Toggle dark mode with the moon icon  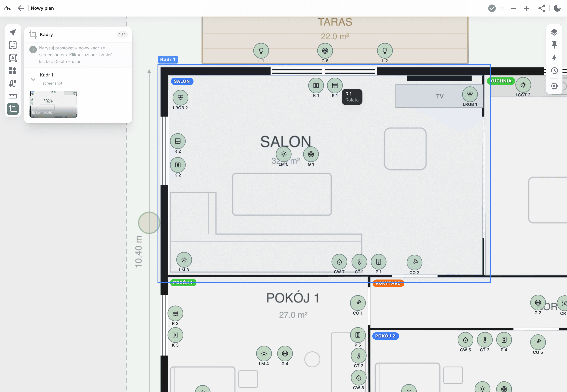[557, 8]
